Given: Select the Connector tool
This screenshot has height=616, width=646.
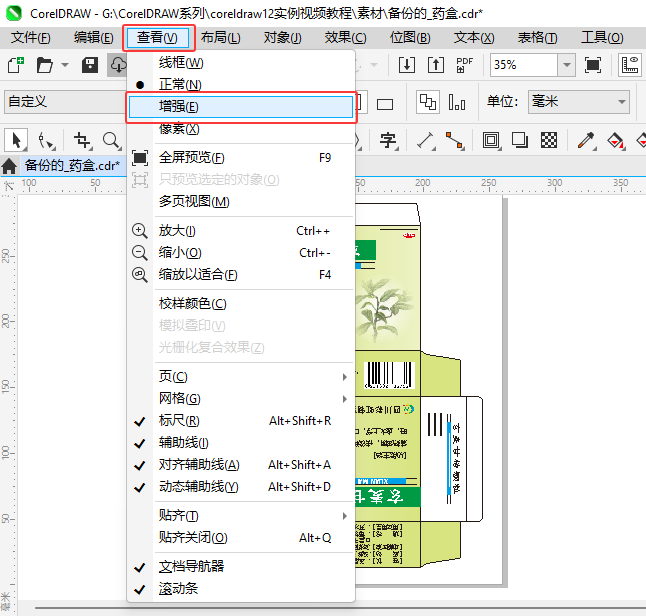Looking at the screenshot, I should (455, 141).
